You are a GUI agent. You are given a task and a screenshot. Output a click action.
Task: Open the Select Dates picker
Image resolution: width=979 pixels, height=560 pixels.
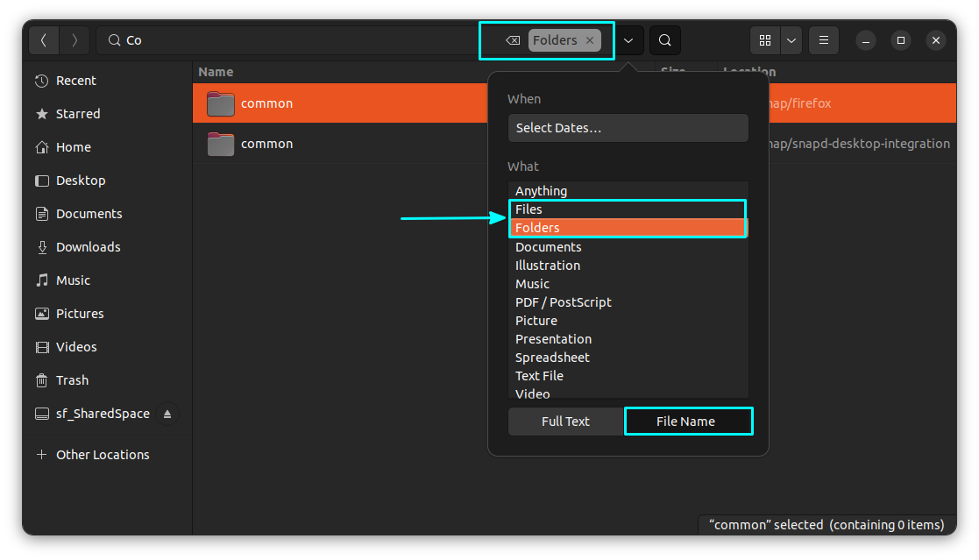pyautogui.click(x=628, y=127)
